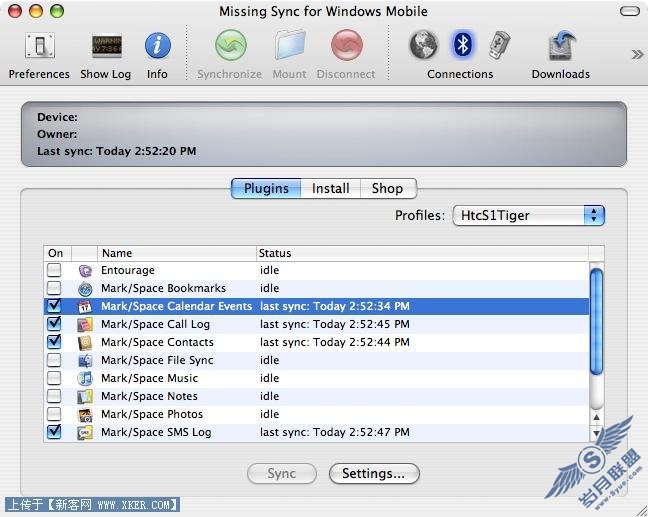Viewport: 648px width, 517px height.
Task: Select the Bluetooth connection icon
Action: tap(462, 44)
